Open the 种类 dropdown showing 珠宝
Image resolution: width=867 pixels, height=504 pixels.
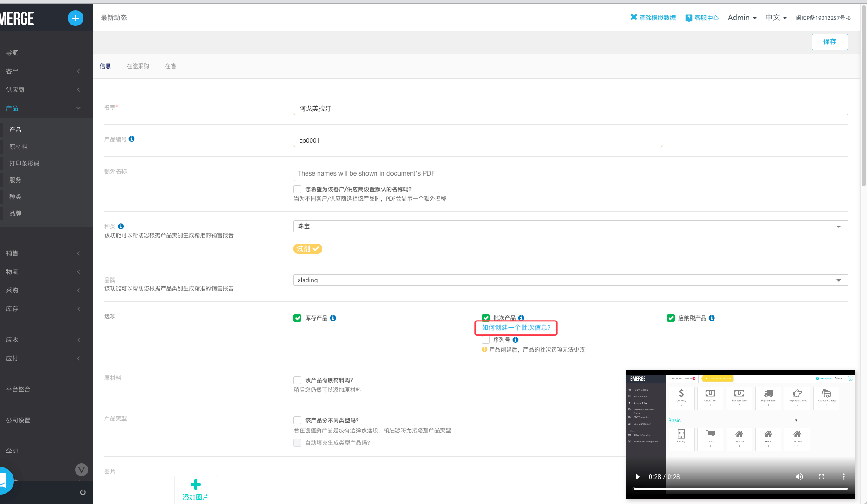571,226
